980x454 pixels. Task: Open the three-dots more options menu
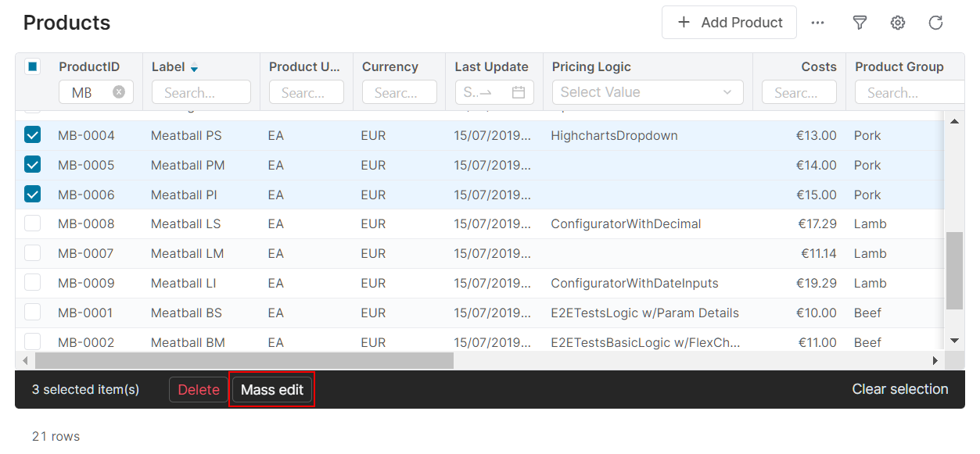click(817, 23)
